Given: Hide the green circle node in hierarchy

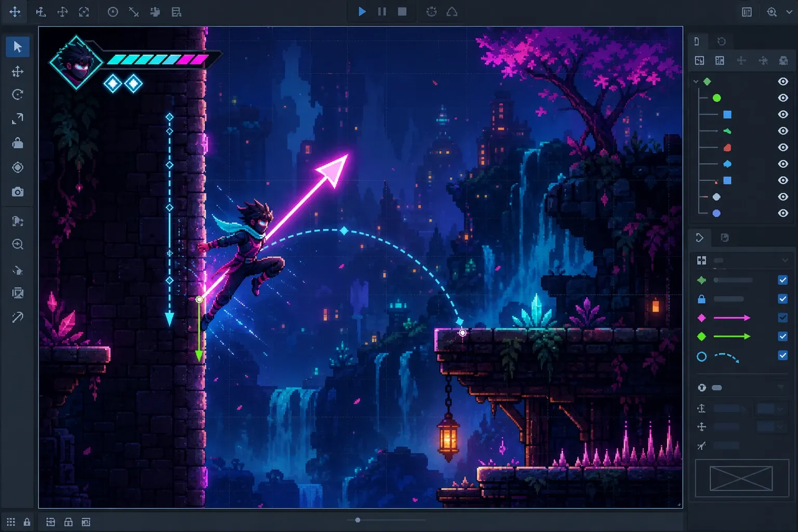Looking at the screenshot, I should click(783, 98).
